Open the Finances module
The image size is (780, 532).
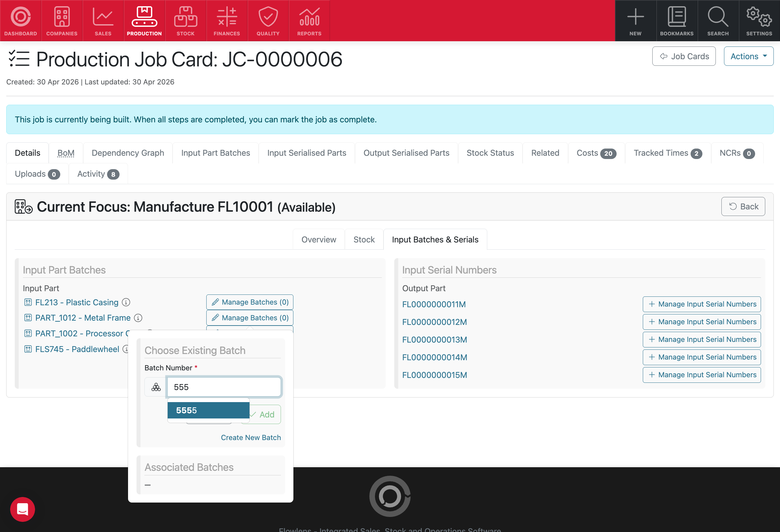(227, 21)
